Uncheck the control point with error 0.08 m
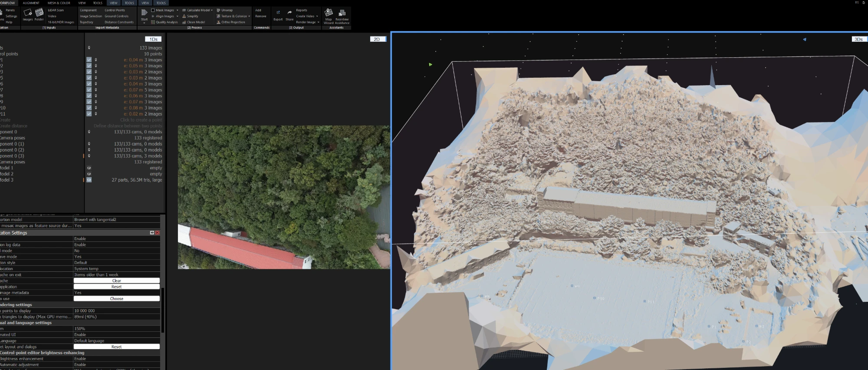This screenshot has width=868, height=370. click(89, 108)
